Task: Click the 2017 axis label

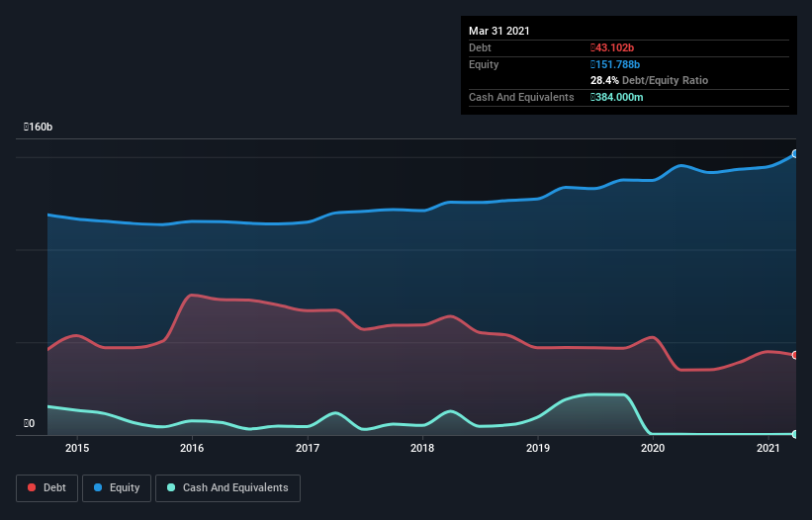Action: tap(308, 448)
